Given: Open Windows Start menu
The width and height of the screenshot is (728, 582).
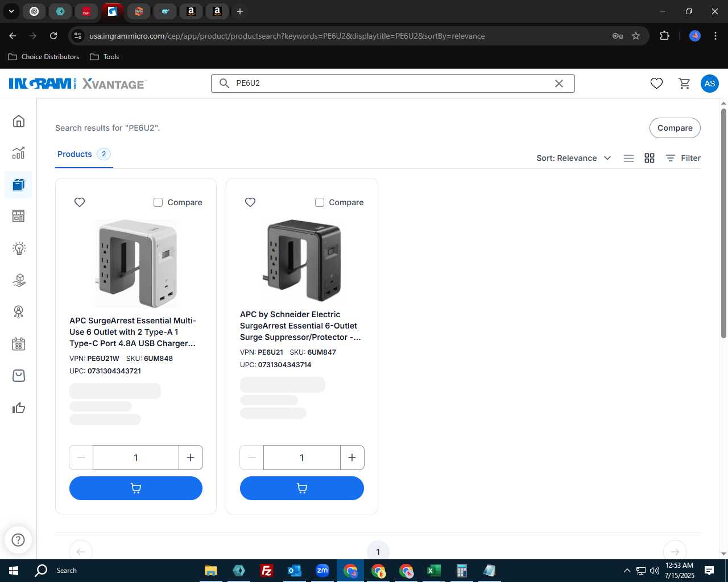Looking at the screenshot, I should [14, 571].
